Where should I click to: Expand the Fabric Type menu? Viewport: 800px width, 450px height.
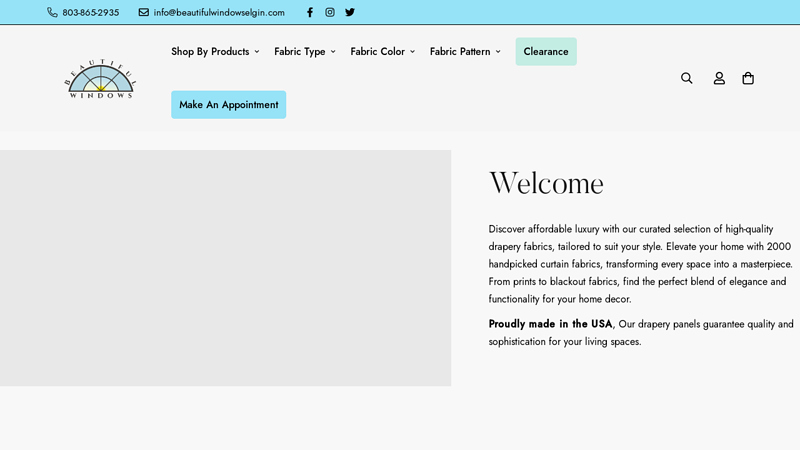(305, 52)
